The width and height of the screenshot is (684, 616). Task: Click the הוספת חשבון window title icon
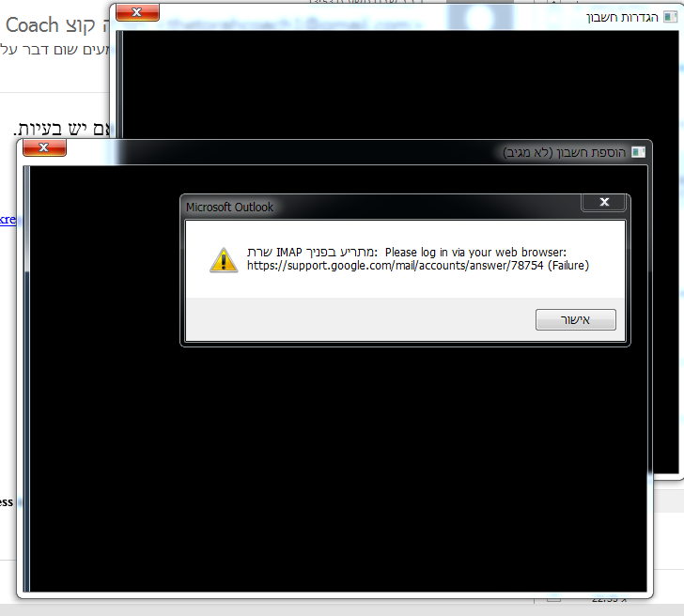pyautogui.click(x=639, y=152)
